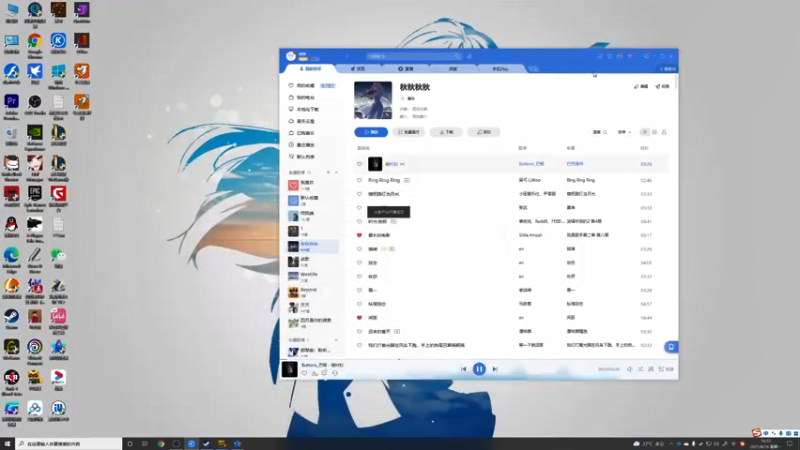The width and height of the screenshot is (800, 450).
Task: Switch to the 直播 tab
Action: tap(406, 69)
